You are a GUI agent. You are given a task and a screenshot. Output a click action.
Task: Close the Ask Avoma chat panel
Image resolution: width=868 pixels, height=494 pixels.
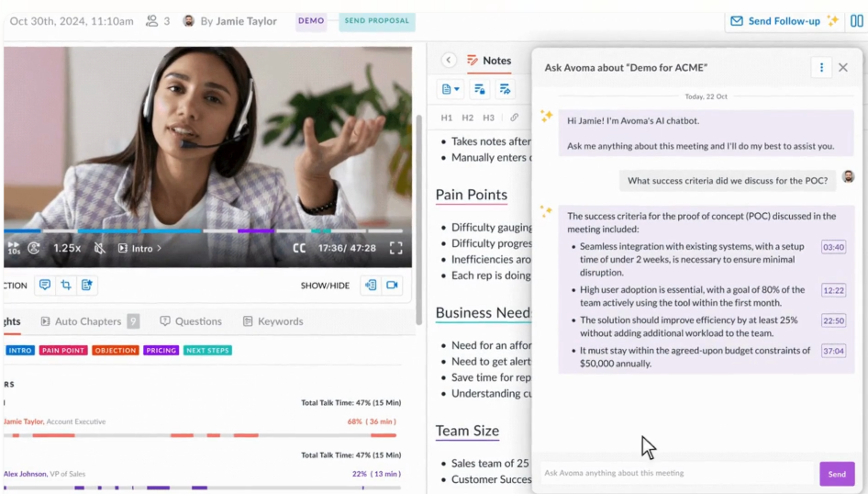(843, 67)
